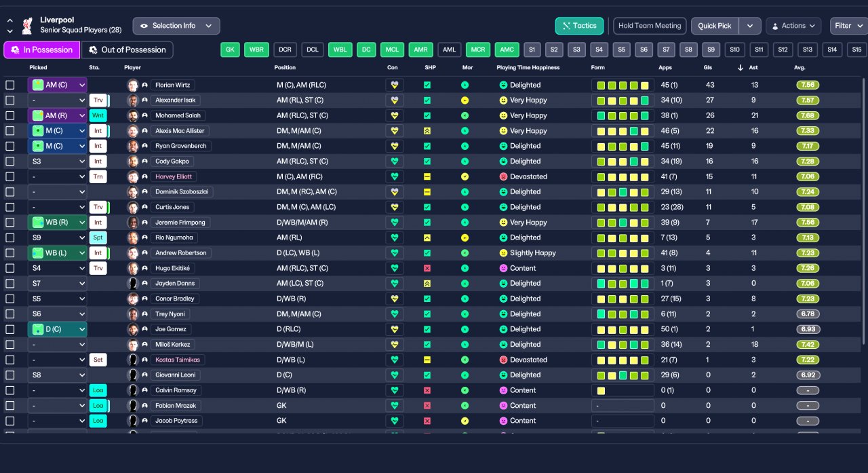
Task: Click the Spt status badge for Rio Ngumoha
Action: tap(98, 238)
